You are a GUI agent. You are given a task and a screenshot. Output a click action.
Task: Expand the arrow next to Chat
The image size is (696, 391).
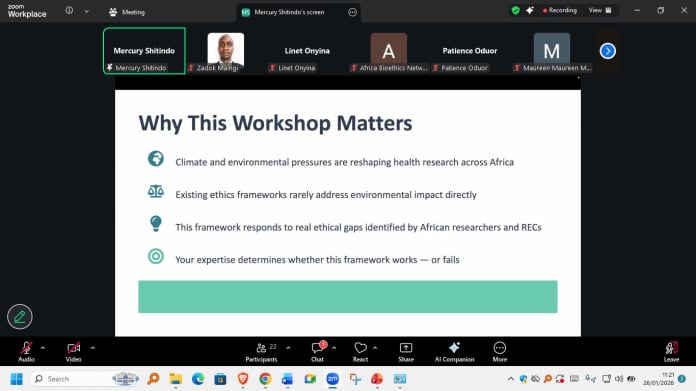coord(334,348)
